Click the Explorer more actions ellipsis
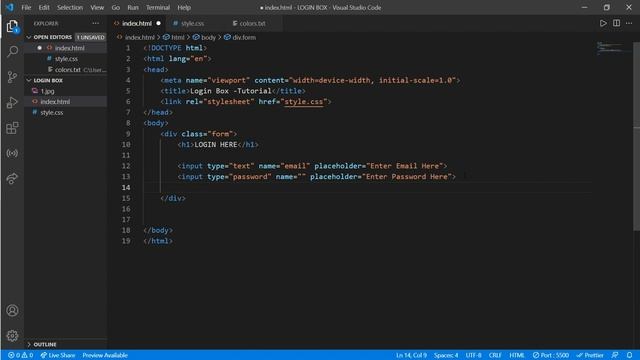 coord(96,23)
